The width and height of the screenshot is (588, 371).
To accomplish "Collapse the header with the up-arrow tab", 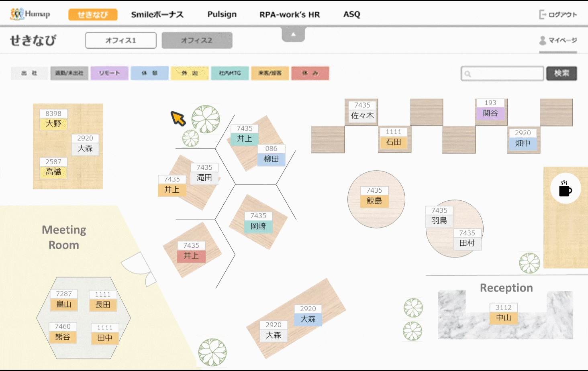I will (x=293, y=35).
